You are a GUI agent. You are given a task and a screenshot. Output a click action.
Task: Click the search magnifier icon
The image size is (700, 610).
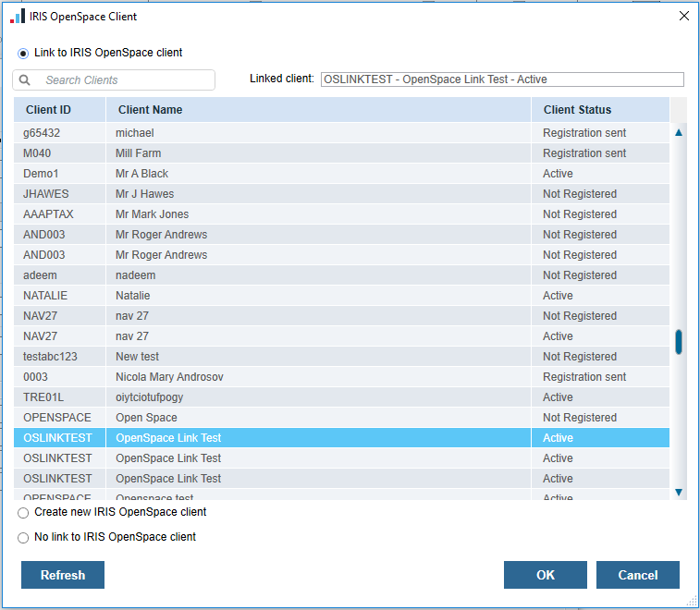pyautogui.click(x=25, y=80)
